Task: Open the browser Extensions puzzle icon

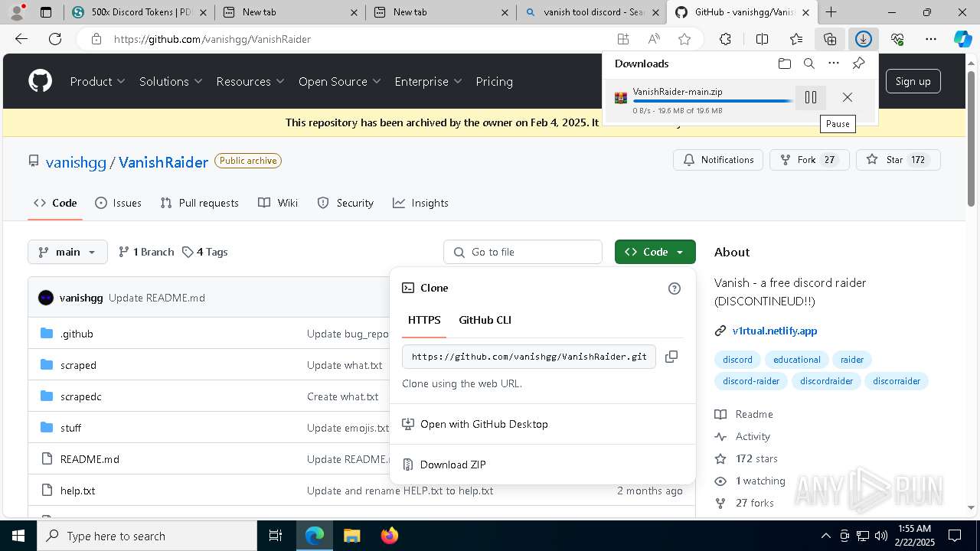Action: tap(725, 39)
